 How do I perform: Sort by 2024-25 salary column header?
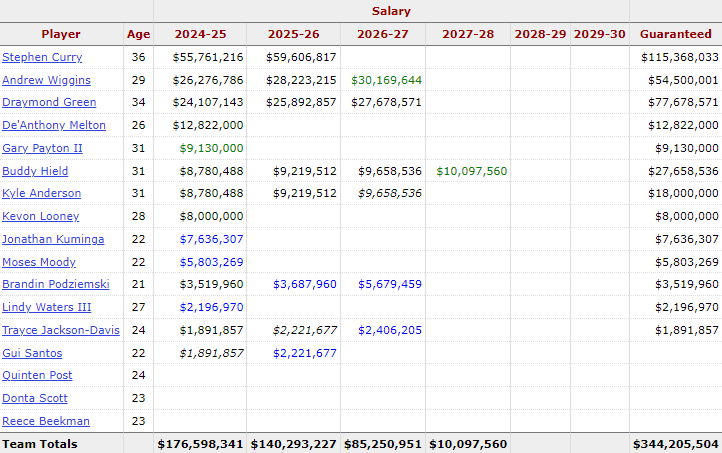pyautogui.click(x=200, y=34)
